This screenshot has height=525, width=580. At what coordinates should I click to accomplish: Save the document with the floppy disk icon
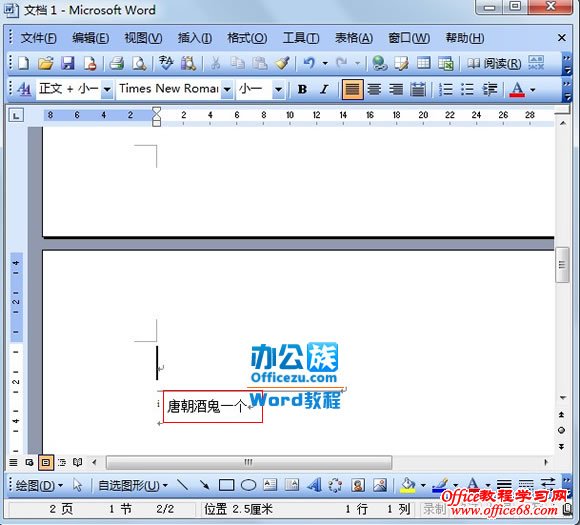click(68, 63)
